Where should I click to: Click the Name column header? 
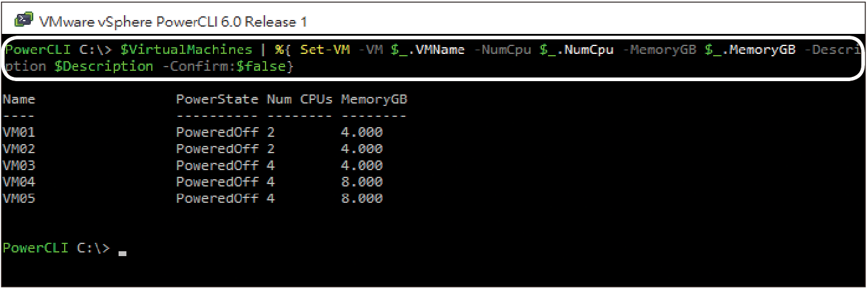(19, 99)
